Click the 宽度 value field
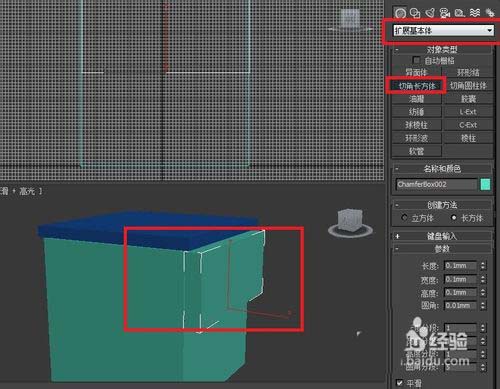Screen dimensions: 500x389 460,279
